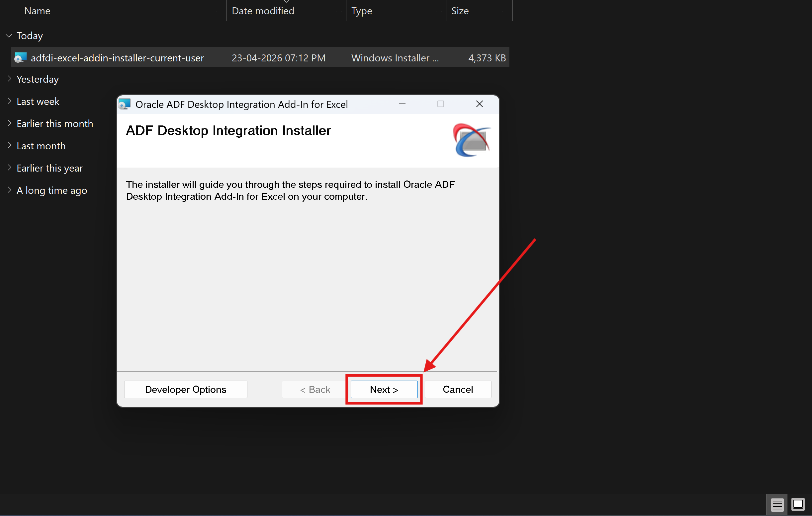Image resolution: width=812 pixels, height=516 pixels.
Task: Select the adfdi-excel-addin-installer-current-user file icon
Action: coord(20,58)
